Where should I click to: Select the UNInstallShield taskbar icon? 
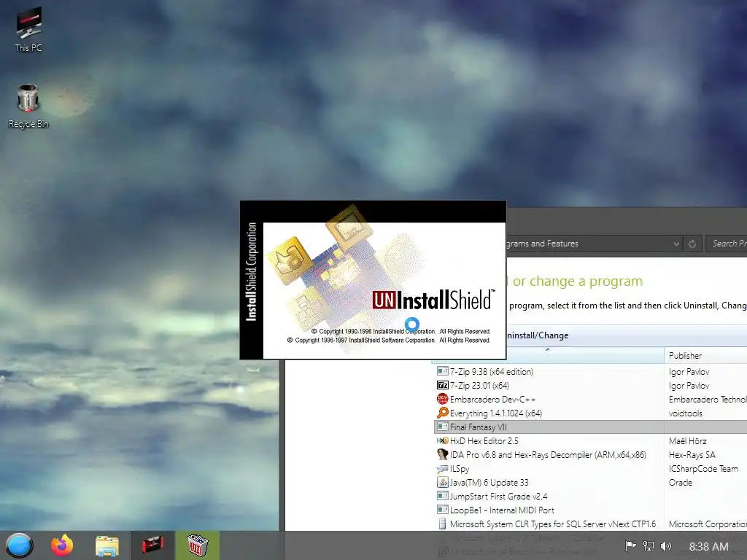197,545
